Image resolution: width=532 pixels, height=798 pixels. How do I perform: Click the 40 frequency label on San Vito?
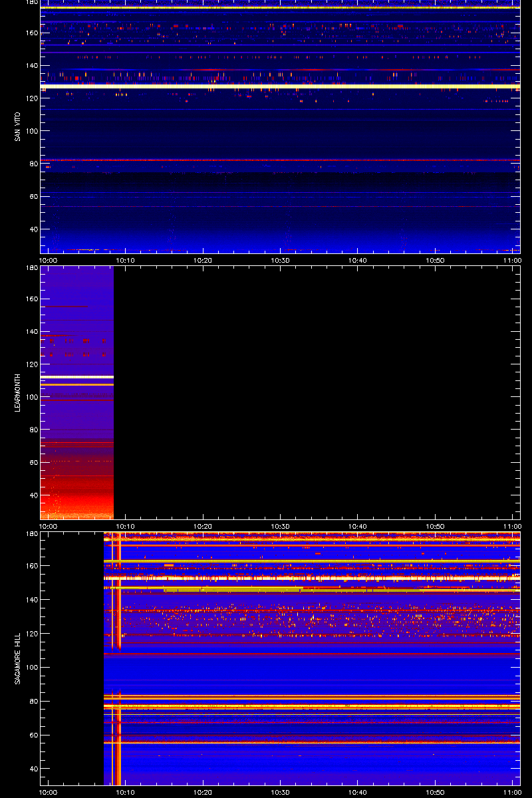click(x=33, y=229)
